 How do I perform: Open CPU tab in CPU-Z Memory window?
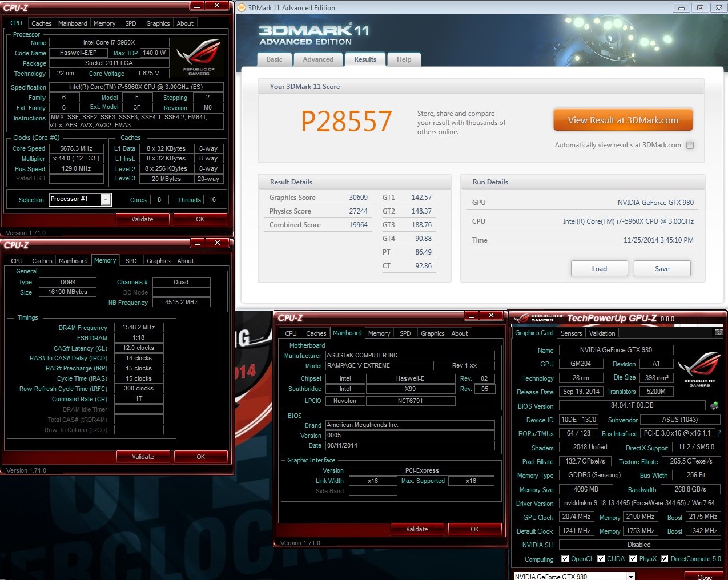pos(17,261)
